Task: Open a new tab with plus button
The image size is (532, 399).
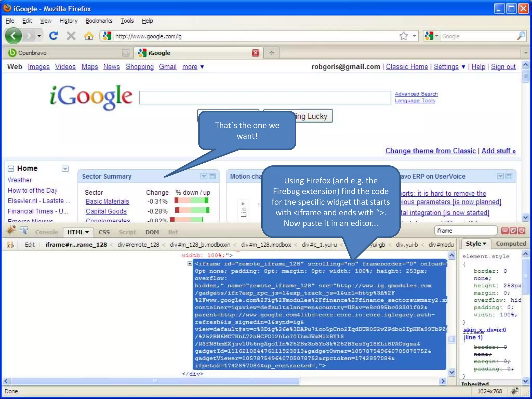Action: coord(272,53)
